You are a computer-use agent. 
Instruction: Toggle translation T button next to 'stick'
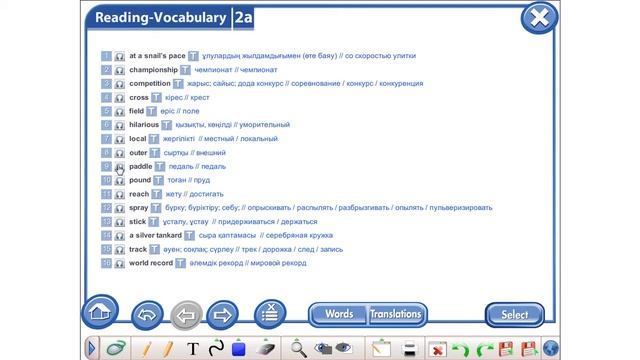click(x=153, y=222)
